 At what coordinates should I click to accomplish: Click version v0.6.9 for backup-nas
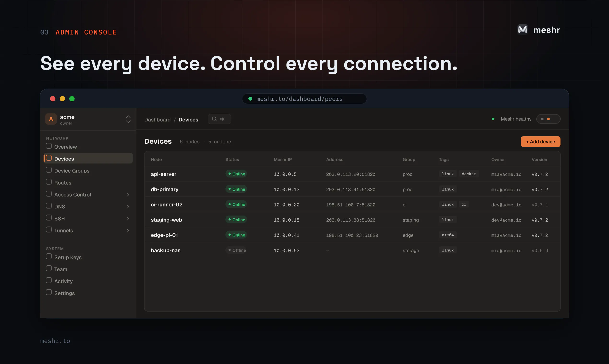coord(540,251)
